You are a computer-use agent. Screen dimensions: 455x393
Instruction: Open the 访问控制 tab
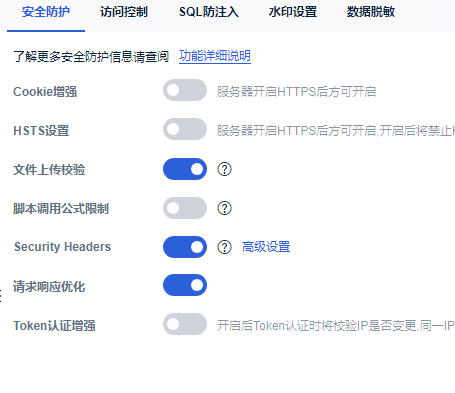point(124,12)
